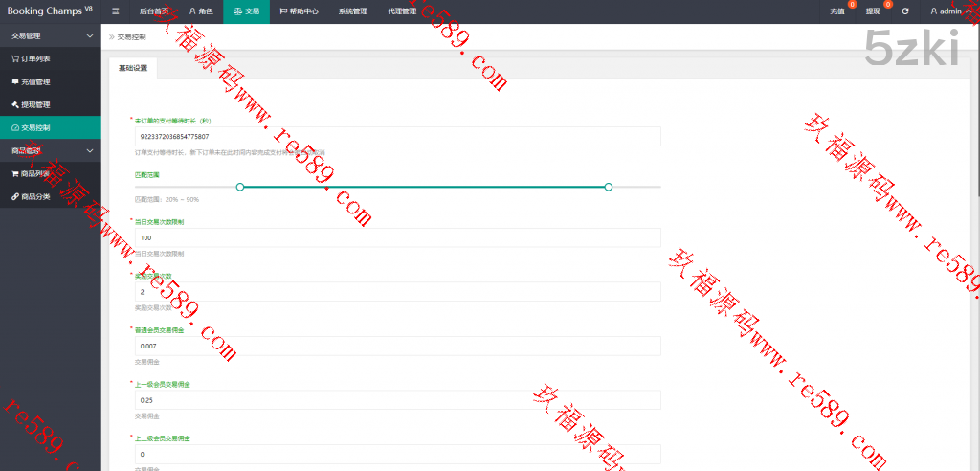The height and width of the screenshot is (471, 980).
Task: Click the 普通会员交易佣金 field showing 0.007
Action: tap(397, 346)
